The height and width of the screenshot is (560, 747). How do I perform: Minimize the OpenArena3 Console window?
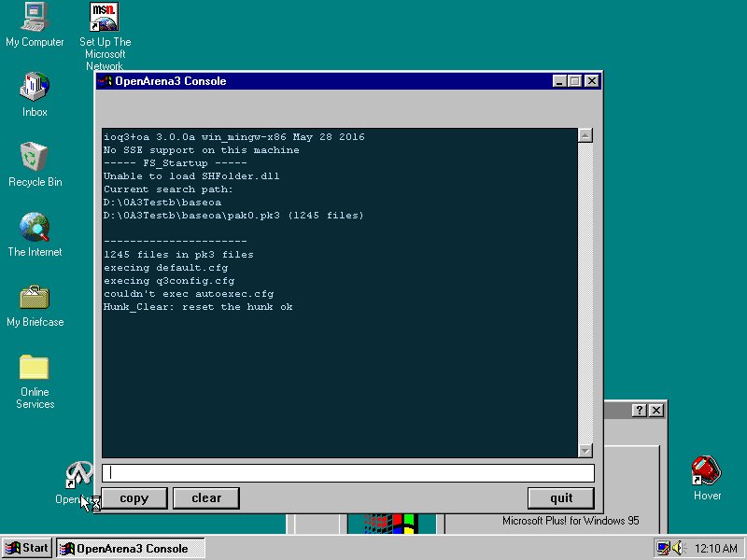559,81
